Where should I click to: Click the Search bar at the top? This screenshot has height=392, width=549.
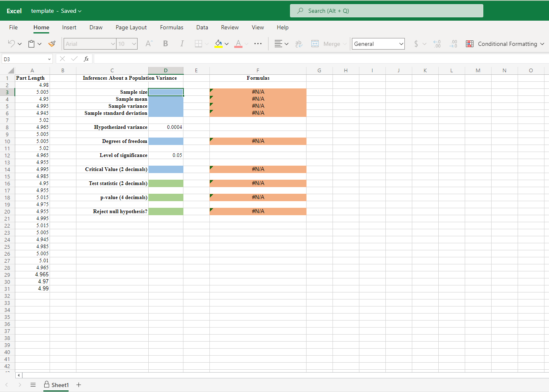386,10
